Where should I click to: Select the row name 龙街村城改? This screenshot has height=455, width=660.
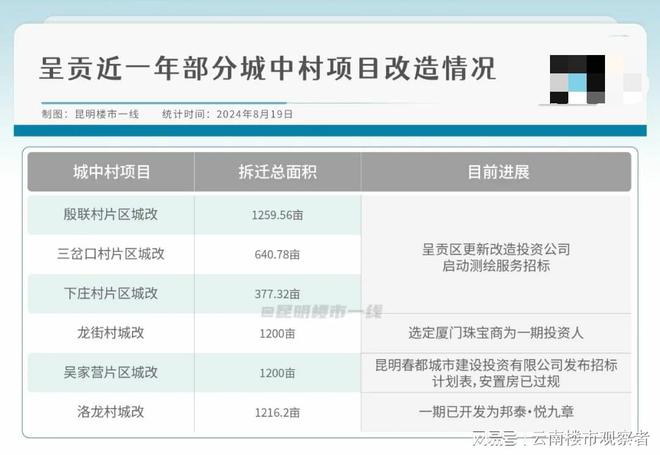pyautogui.click(x=111, y=333)
